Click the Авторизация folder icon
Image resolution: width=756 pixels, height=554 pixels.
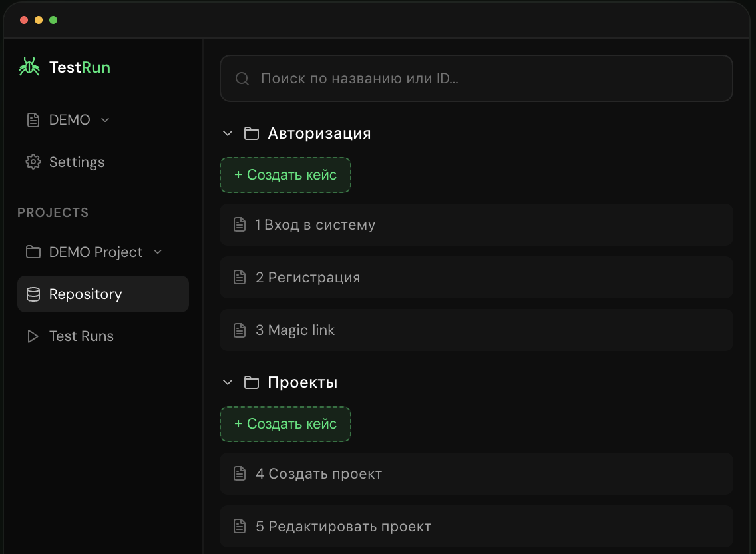[251, 133]
